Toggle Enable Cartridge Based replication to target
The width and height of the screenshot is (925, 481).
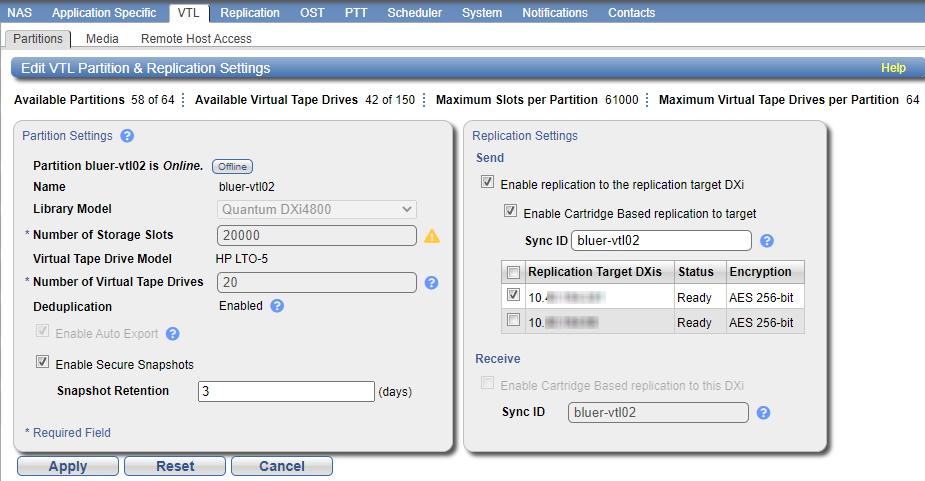pos(511,212)
